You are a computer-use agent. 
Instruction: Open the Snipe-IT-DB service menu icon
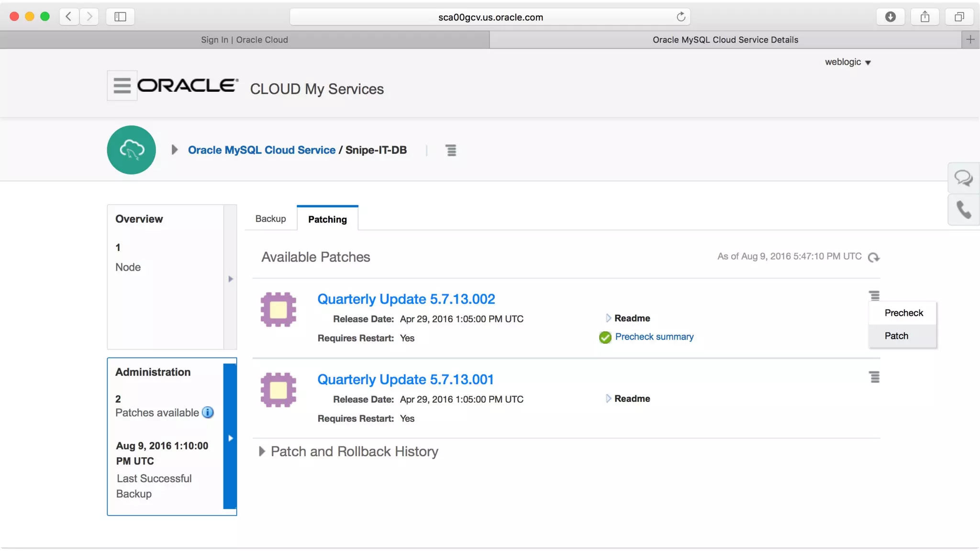click(x=451, y=150)
